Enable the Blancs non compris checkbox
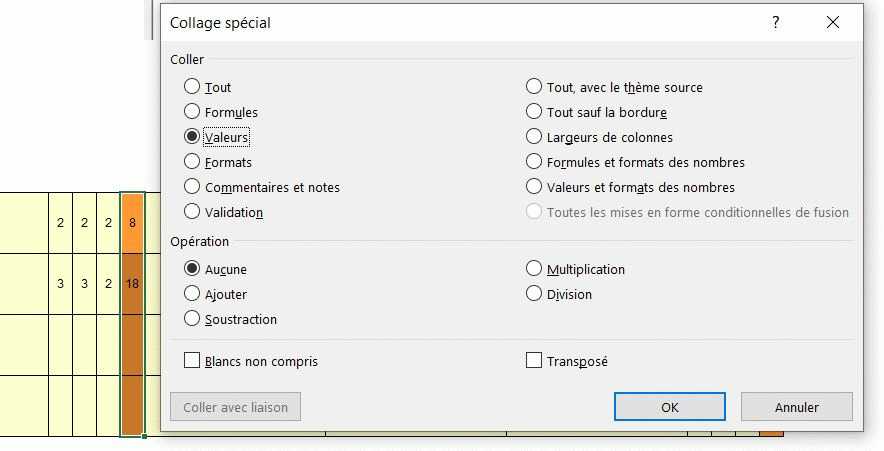 192,361
